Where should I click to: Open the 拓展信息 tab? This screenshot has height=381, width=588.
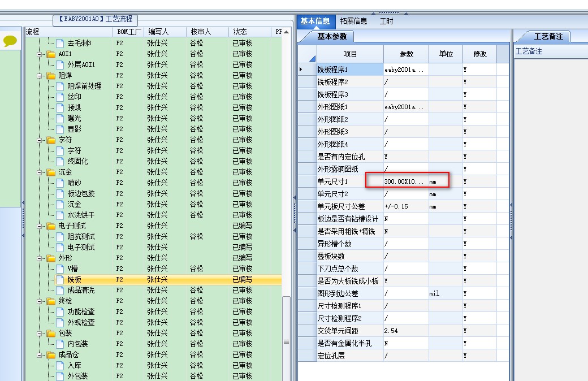point(353,21)
